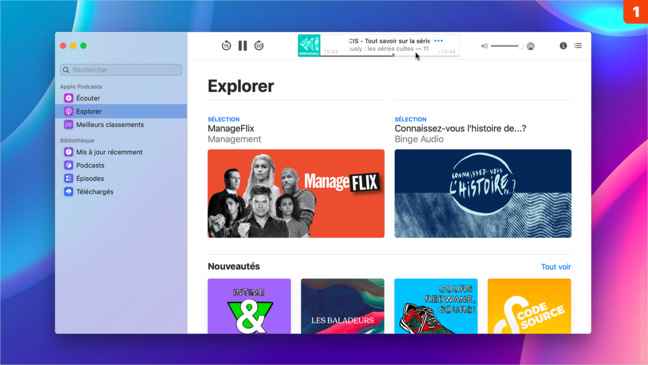Adjust the volume slider
Screen dimensions: 648x365
pyautogui.click(x=507, y=46)
